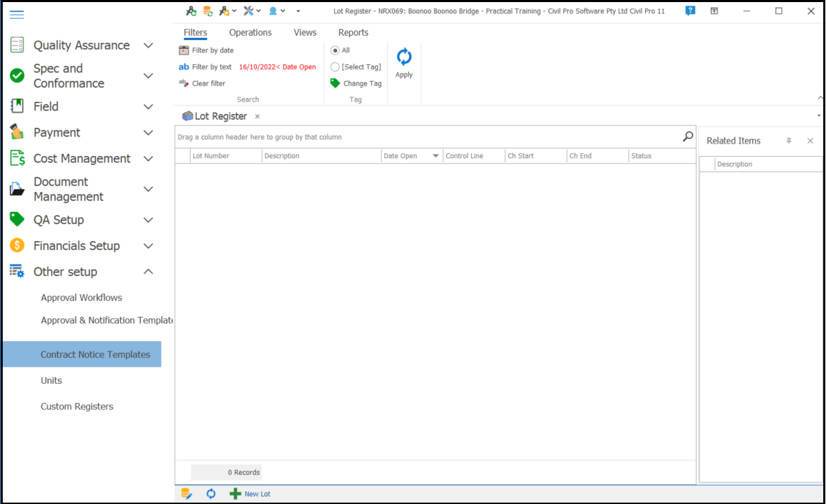Select the All tag radio button

pyautogui.click(x=335, y=50)
